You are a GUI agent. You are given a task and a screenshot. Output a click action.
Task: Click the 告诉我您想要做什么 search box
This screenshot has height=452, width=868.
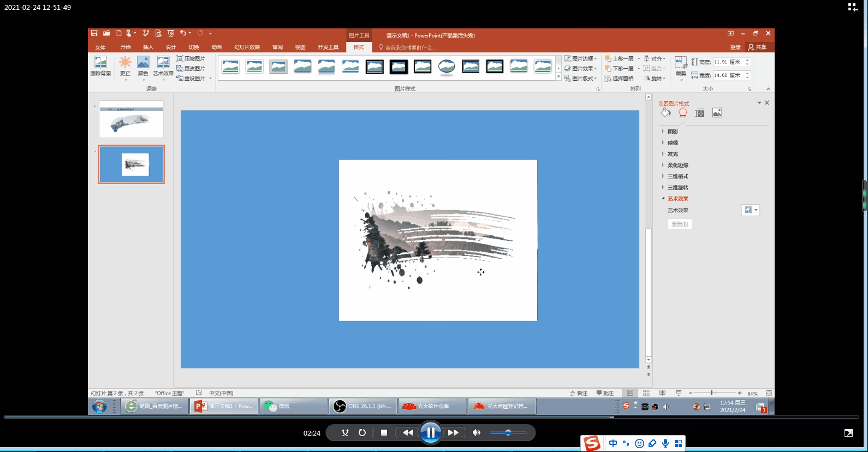point(409,47)
